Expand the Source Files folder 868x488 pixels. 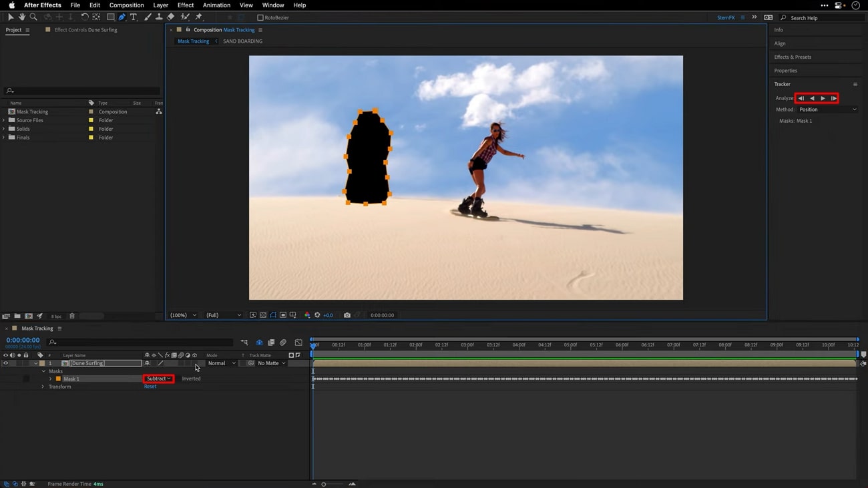click(x=4, y=120)
